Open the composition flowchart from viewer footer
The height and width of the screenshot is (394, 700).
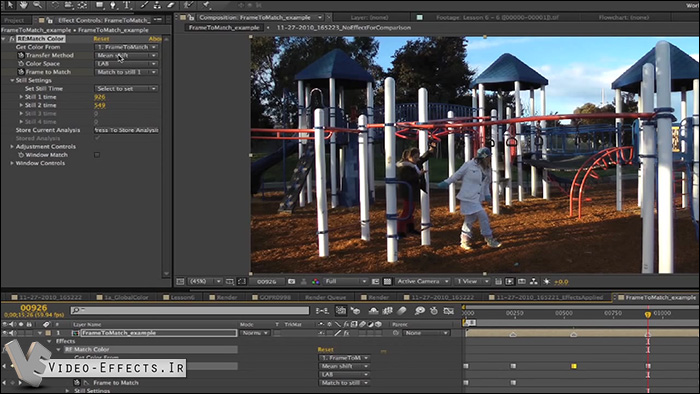[x=534, y=282]
